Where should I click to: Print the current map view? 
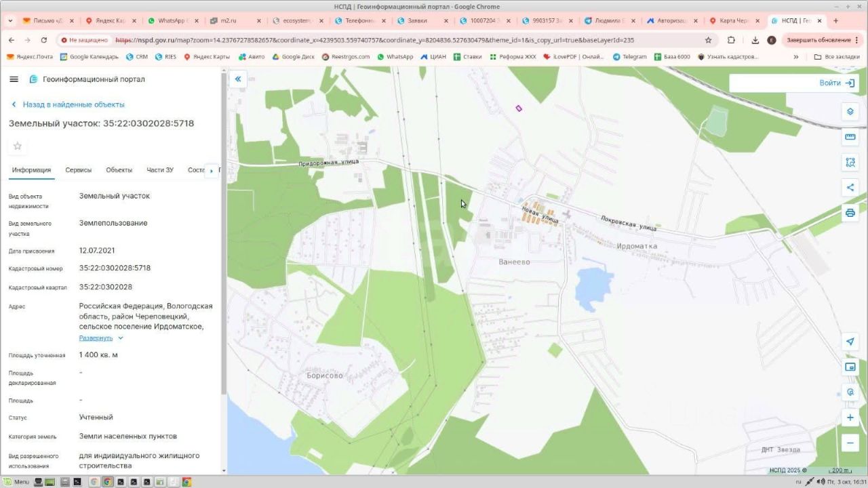coord(850,213)
